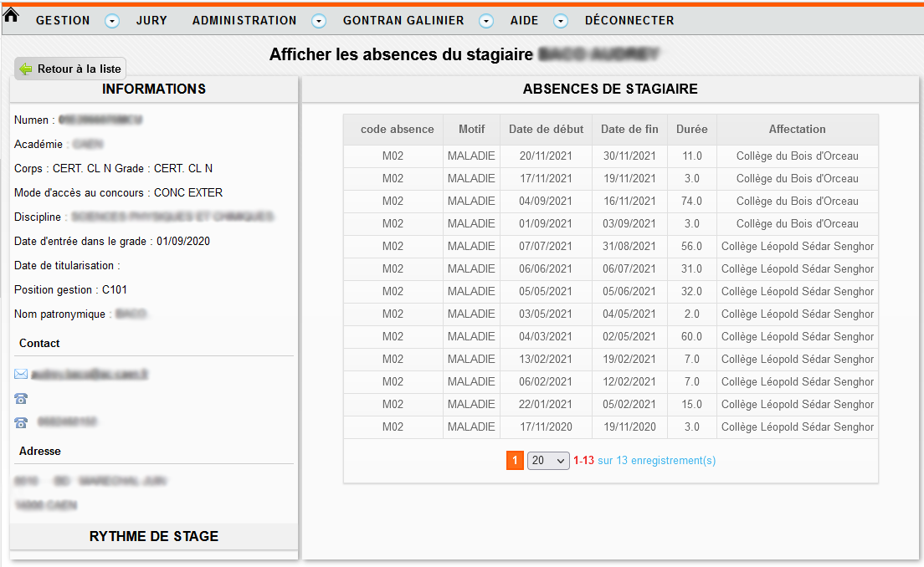Click the second telephone icon above Adresse
Screen dimensions: 924x567
21,423
